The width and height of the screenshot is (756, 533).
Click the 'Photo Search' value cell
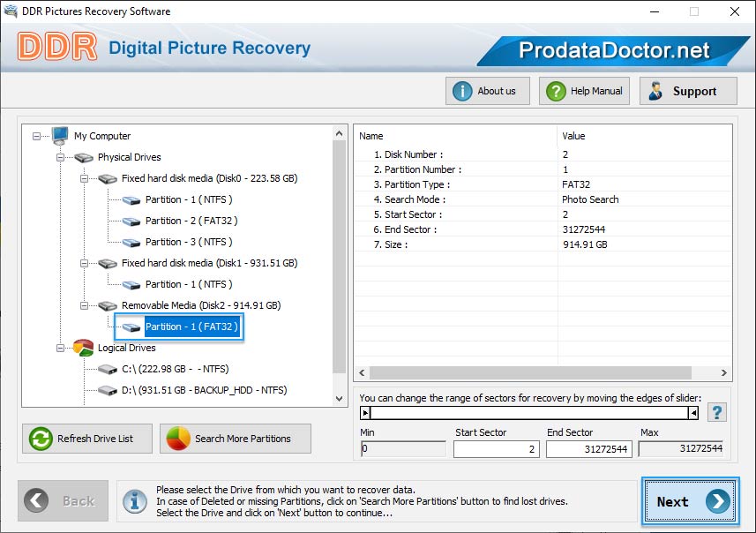pos(590,199)
